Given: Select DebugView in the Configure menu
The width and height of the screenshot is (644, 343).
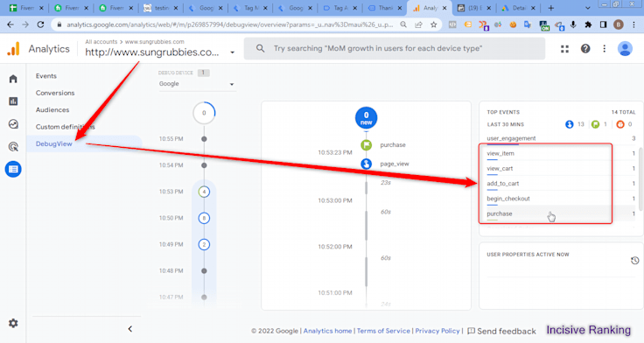Looking at the screenshot, I should tap(53, 143).
